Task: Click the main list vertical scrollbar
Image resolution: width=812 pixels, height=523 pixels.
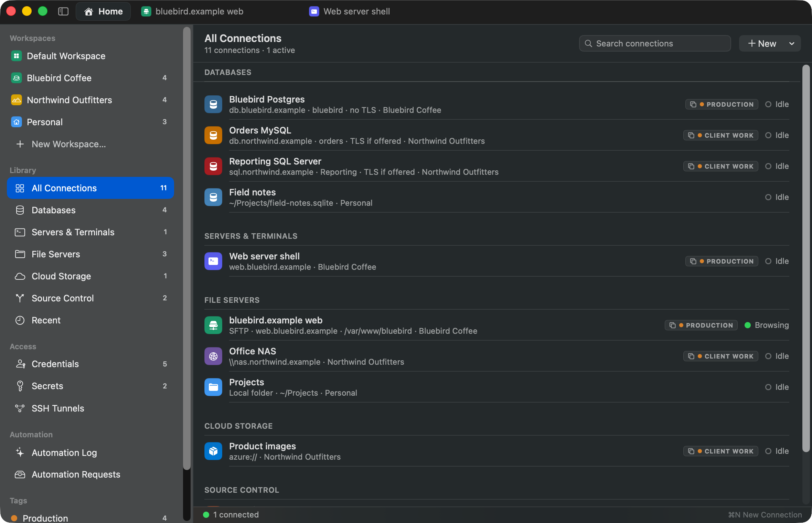Action: pos(806,258)
